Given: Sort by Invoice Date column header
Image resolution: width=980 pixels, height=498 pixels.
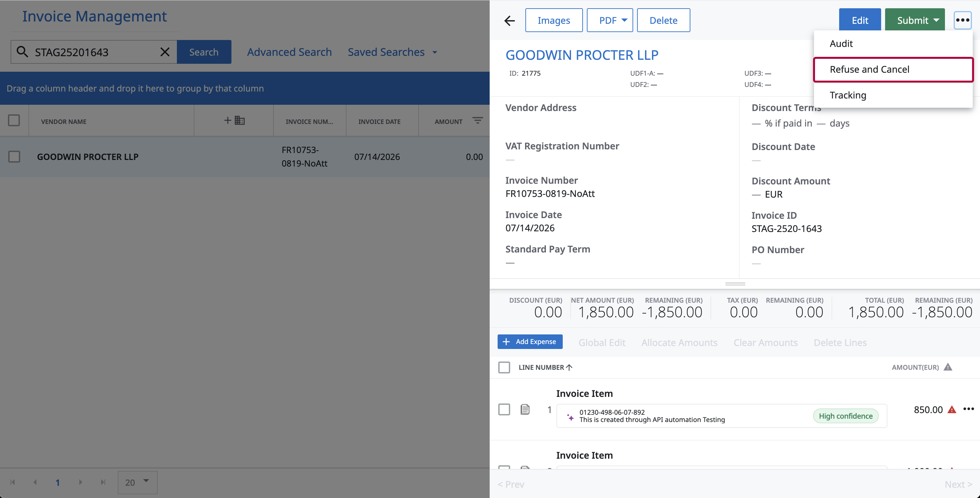Looking at the screenshot, I should point(379,122).
